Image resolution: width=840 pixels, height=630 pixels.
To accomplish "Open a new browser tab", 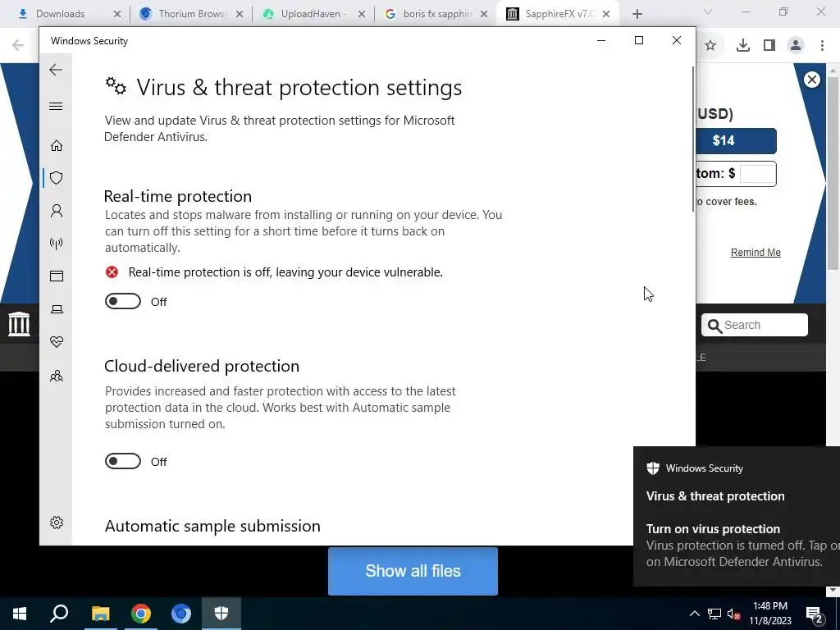I will point(637,15).
